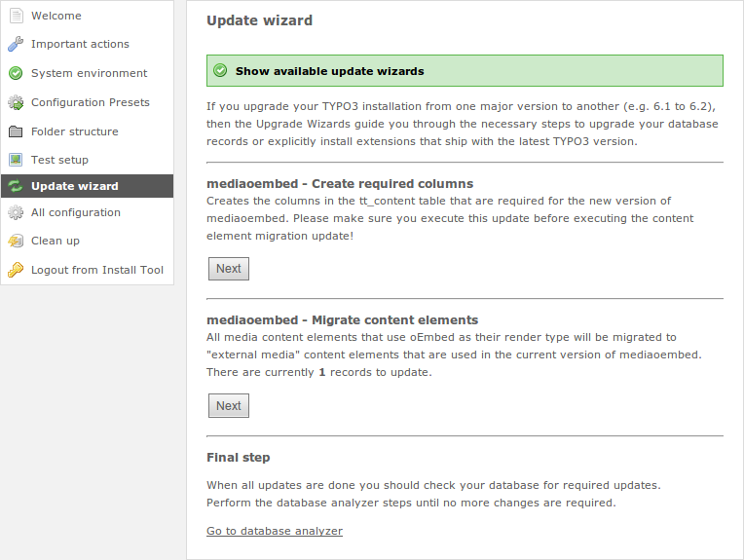The width and height of the screenshot is (744, 560).
Task: Click the green check icon in the banner
Action: tap(220, 71)
